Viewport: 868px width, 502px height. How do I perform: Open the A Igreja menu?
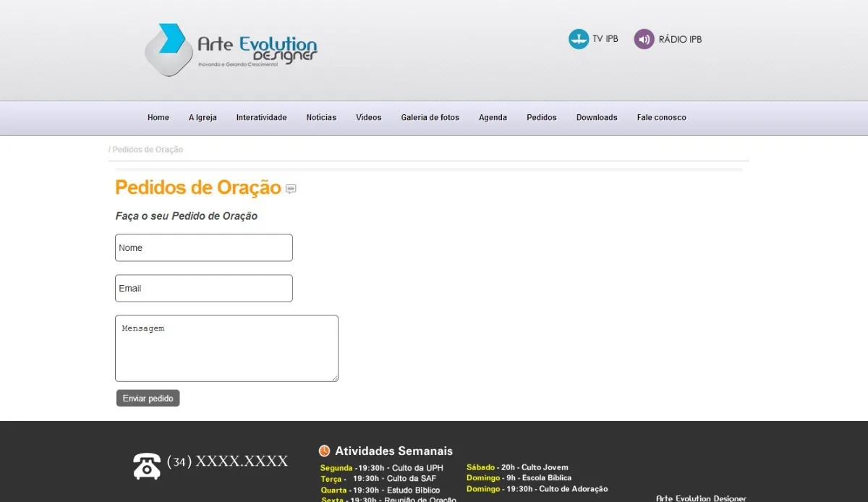pyautogui.click(x=203, y=118)
